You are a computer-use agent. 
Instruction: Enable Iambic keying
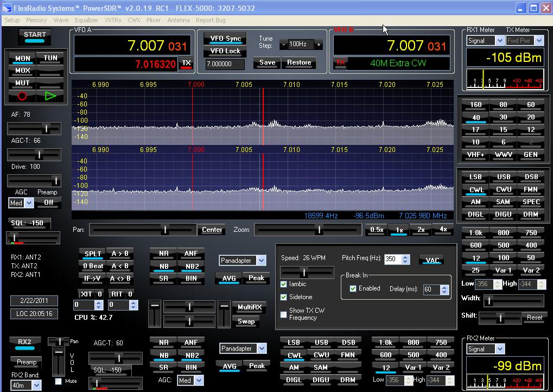(283, 283)
